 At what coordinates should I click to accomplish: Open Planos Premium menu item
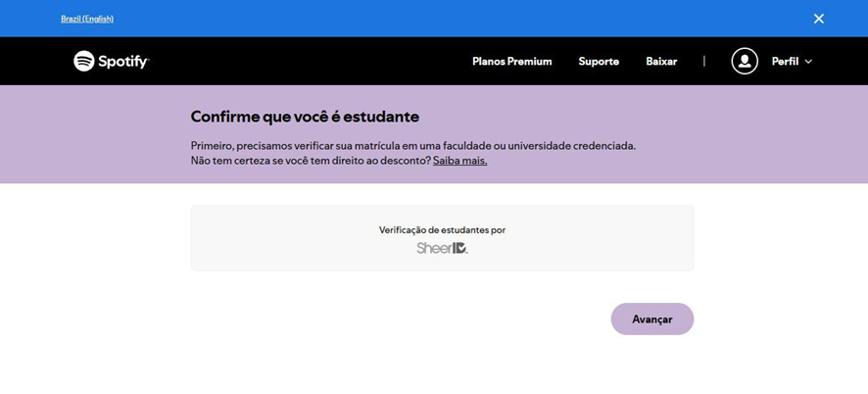512,62
